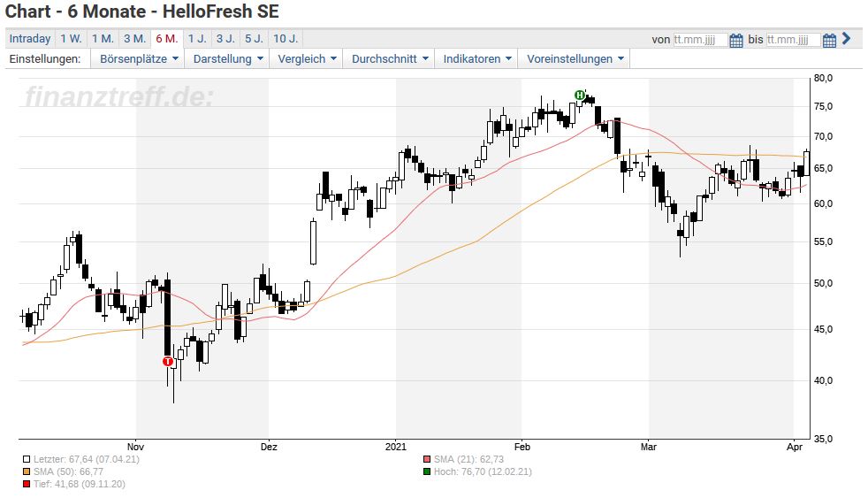This screenshot has width=868, height=498.
Task: Open the Durchschnitt dropdown
Action: (x=390, y=58)
